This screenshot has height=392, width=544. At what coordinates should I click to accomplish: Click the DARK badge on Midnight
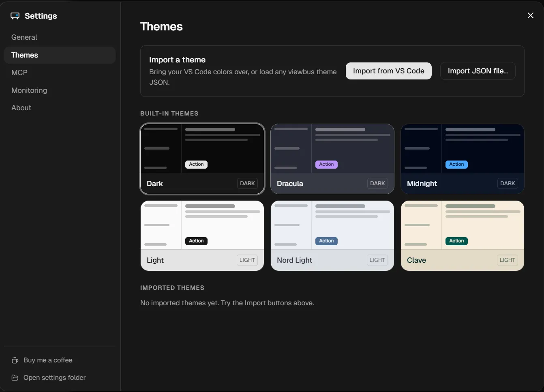pyautogui.click(x=508, y=183)
